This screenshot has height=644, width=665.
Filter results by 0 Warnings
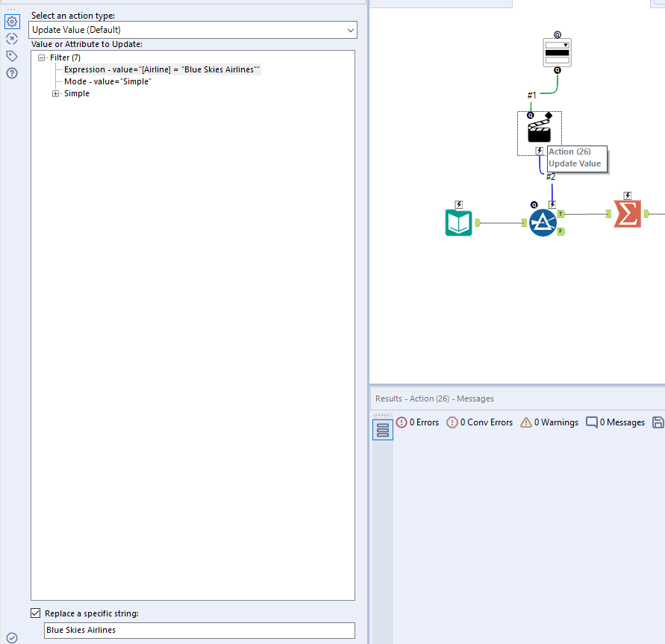pos(549,422)
